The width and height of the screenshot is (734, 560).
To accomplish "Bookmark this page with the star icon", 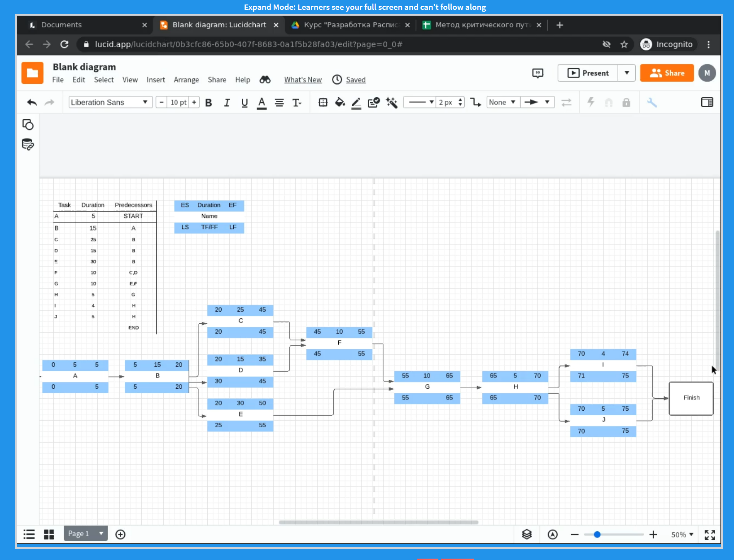I will coord(624,44).
